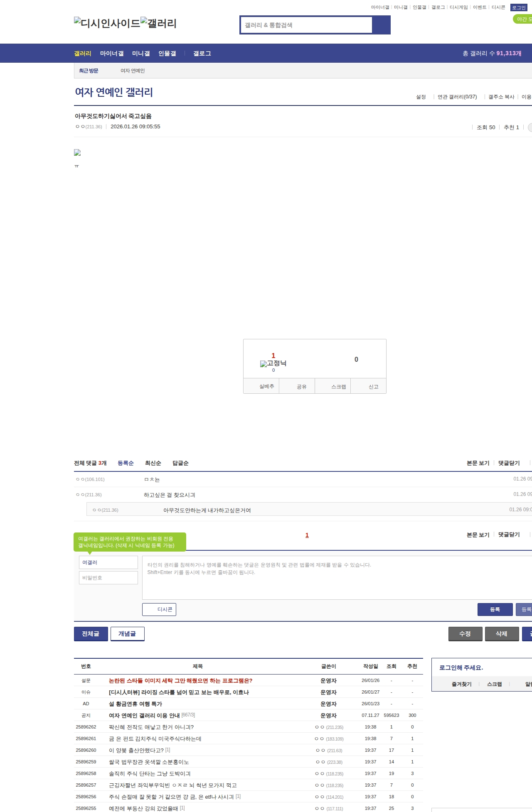Focus the 갤러리 & 통합검색 search field
Image resolution: width=532 pixels, height=812 pixels.
pyautogui.click(x=306, y=25)
